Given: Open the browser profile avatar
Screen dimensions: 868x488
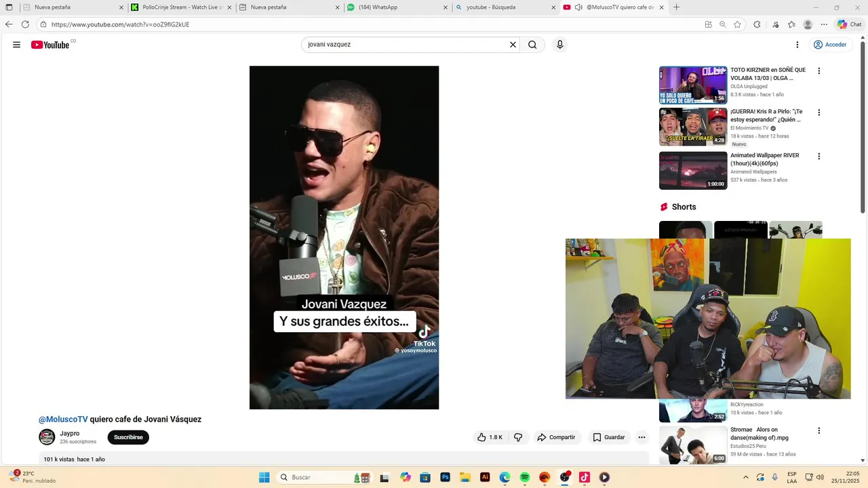Looking at the screenshot, I should pos(808,24).
